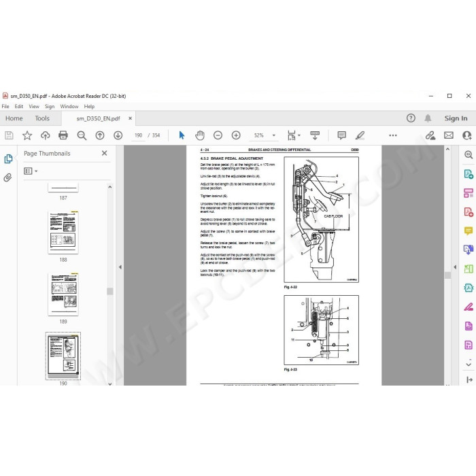Open the Help menu

tap(89, 107)
